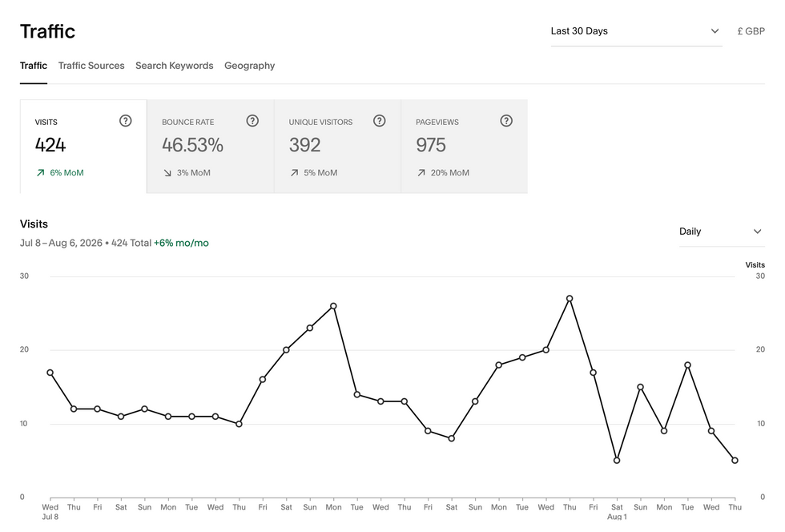Expand the Last 30 Days dropdown
Screen dimensions: 785x532
click(x=636, y=31)
